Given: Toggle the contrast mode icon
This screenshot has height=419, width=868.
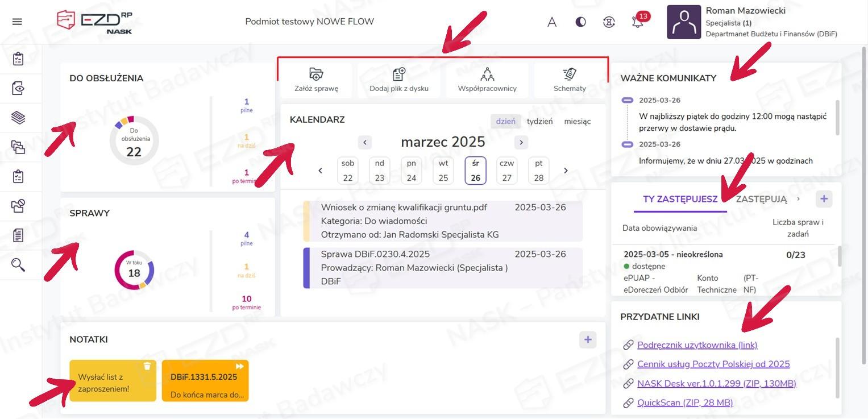Looking at the screenshot, I should 580,22.
